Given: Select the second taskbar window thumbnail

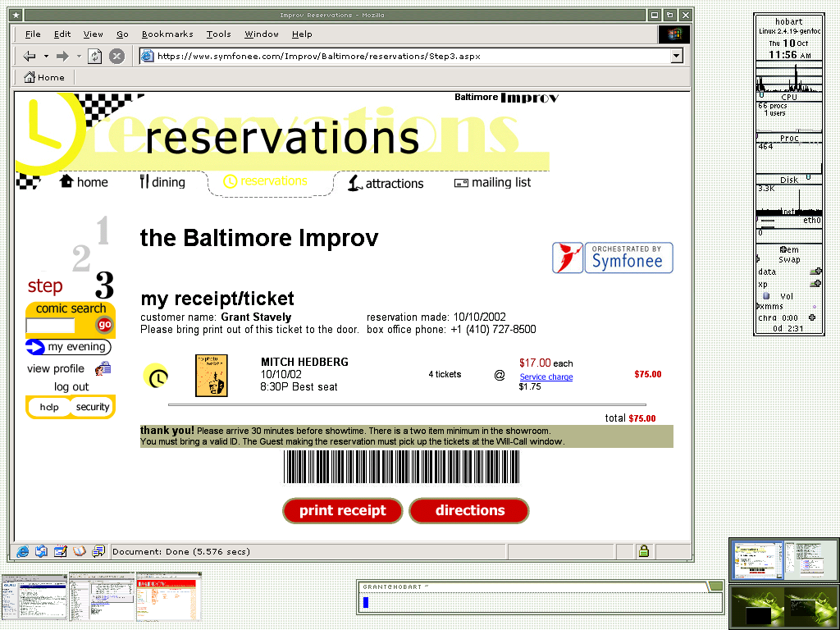Looking at the screenshot, I should (102, 597).
